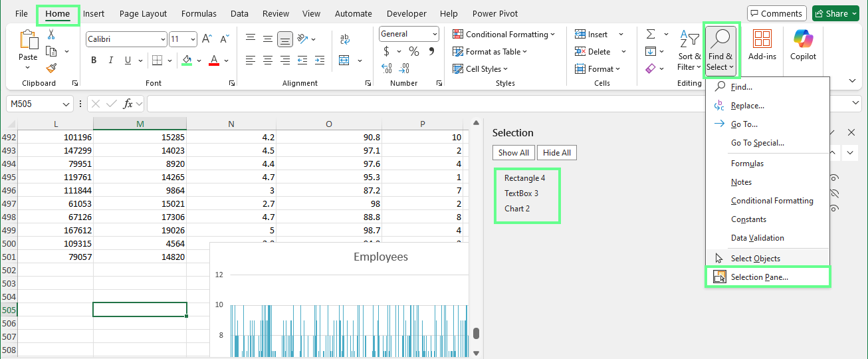Toggle Underline formatting
The width and height of the screenshot is (868, 359).
pos(129,60)
